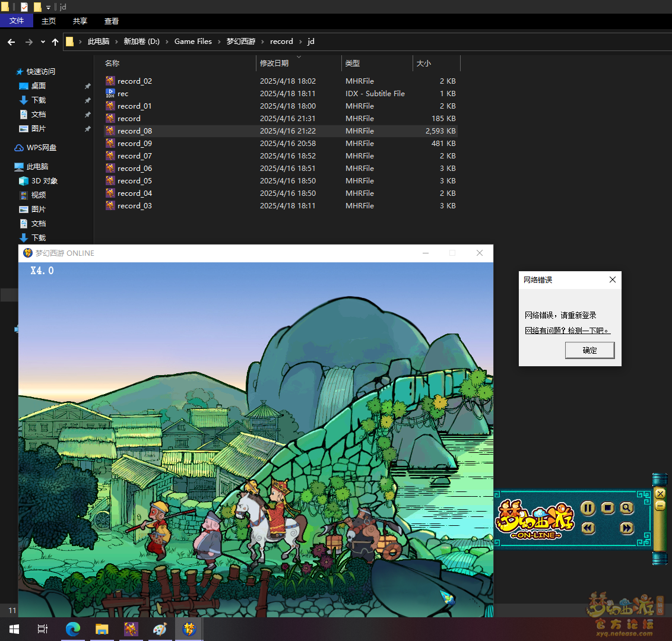
Task: Sort files by the 修改日期 column header
Action: point(274,63)
